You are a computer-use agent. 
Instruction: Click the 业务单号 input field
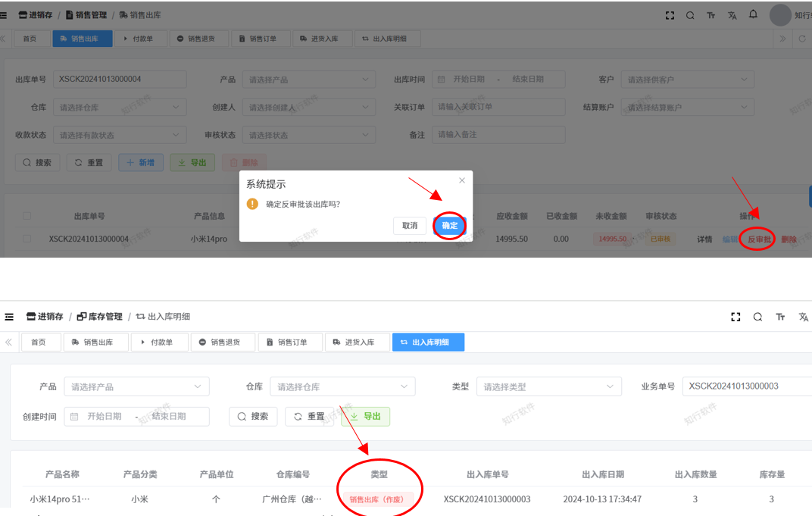tap(746, 386)
